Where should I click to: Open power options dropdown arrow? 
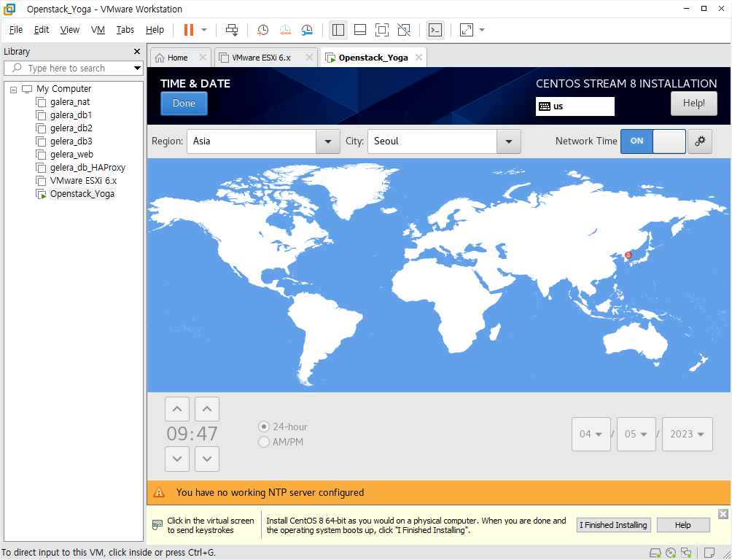coord(204,30)
